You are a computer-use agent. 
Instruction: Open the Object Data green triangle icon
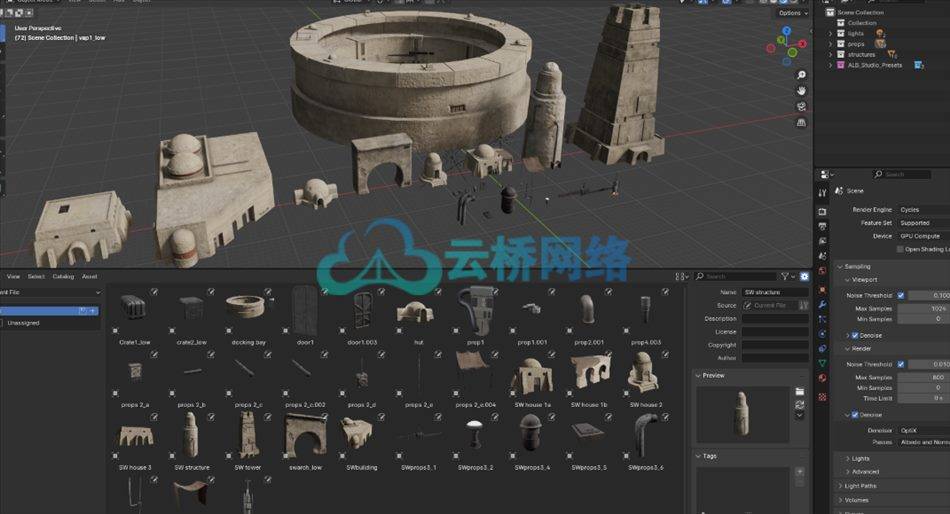point(822,363)
